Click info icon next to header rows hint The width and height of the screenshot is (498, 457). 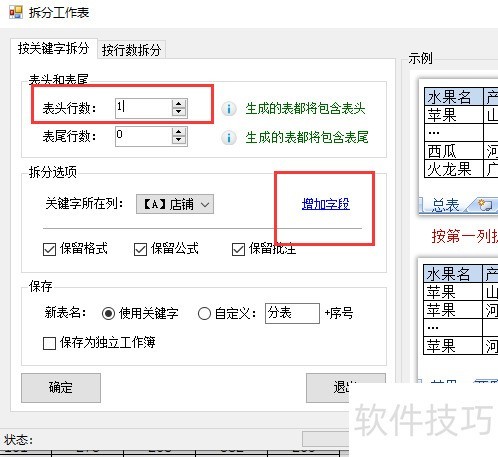click(229, 109)
